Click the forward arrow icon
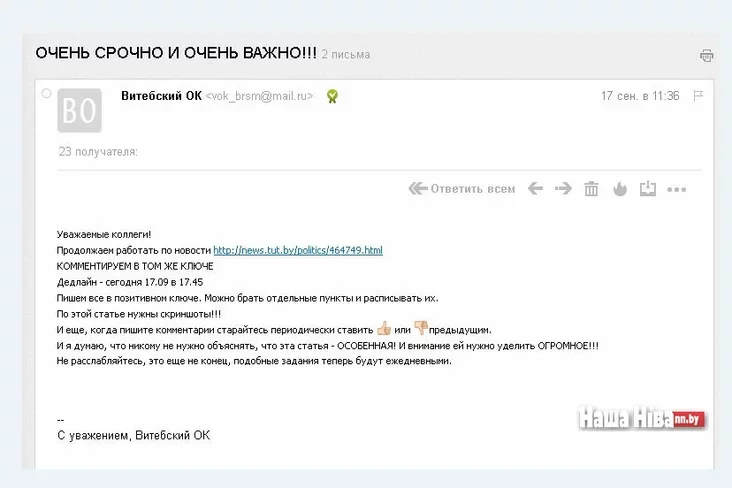The width and height of the screenshot is (732, 488). [x=563, y=189]
